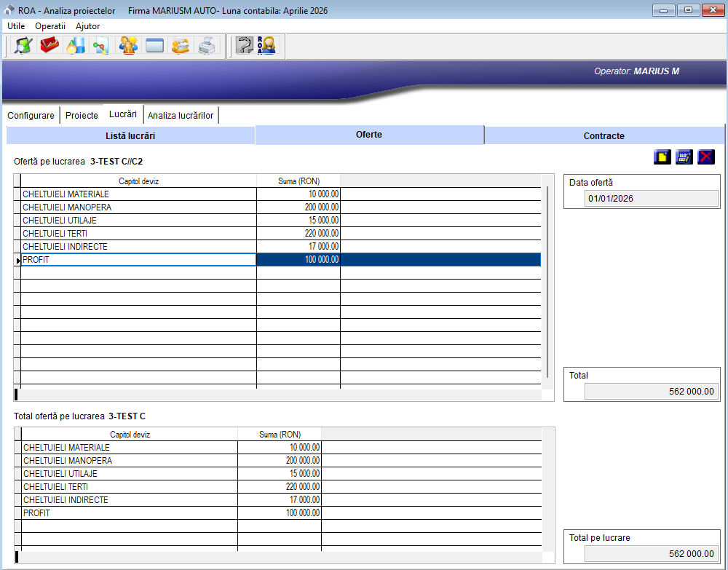Click the Data ofertă date field

point(651,199)
